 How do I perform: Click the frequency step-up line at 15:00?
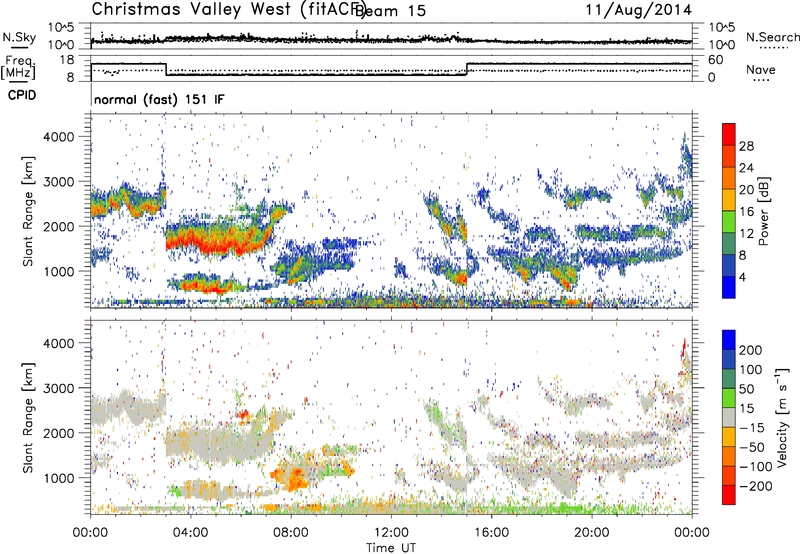click(466, 69)
